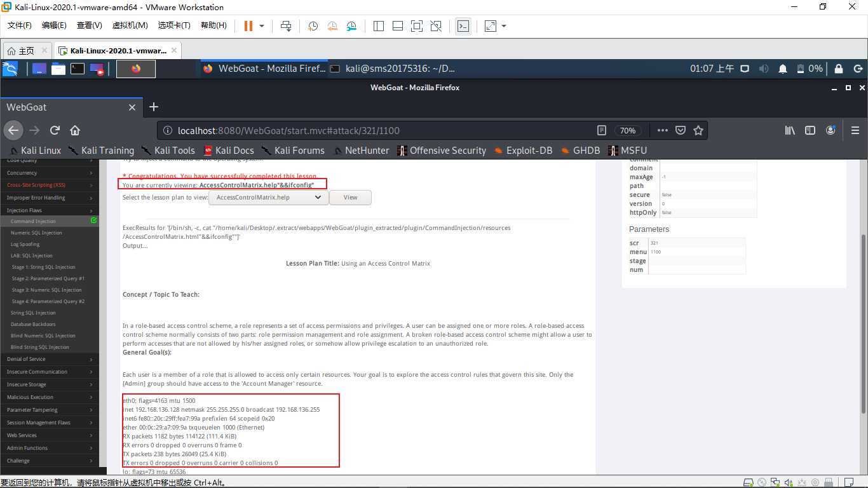868x488 pixels.
Task: Go back with Firefox back arrow
Action: click(13, 130)
